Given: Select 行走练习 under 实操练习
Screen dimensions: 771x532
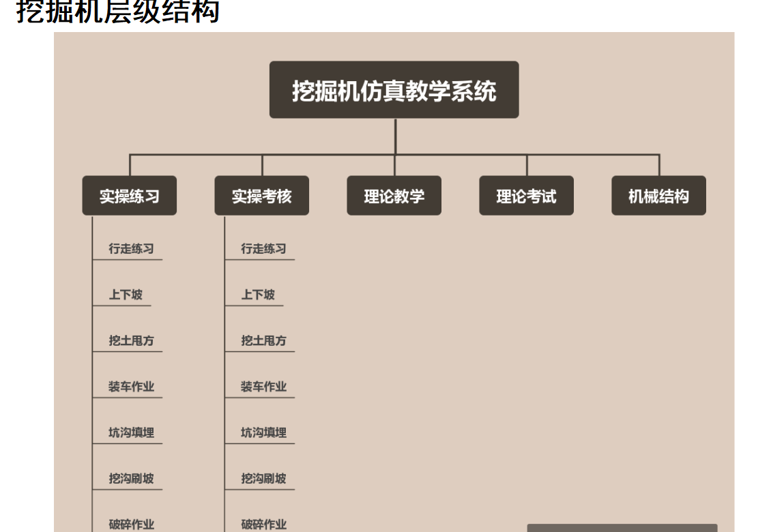Looking at the screenshot, I should click(x=131, y=249).
